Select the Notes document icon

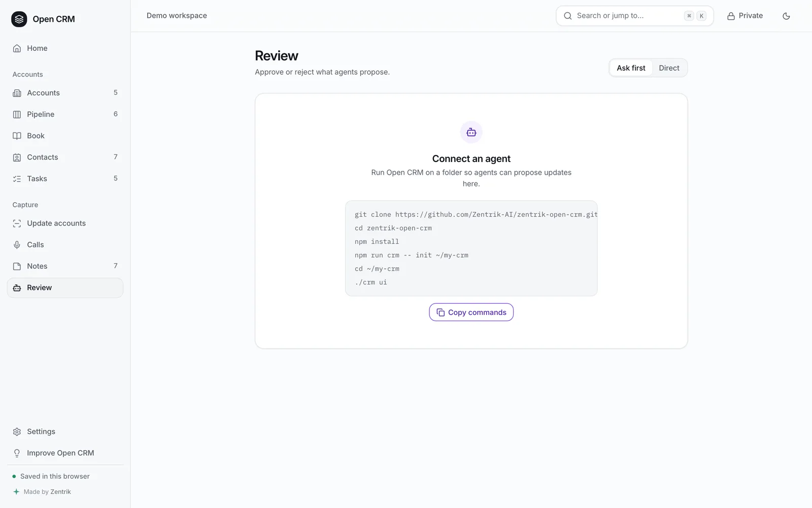click(17, 266)
